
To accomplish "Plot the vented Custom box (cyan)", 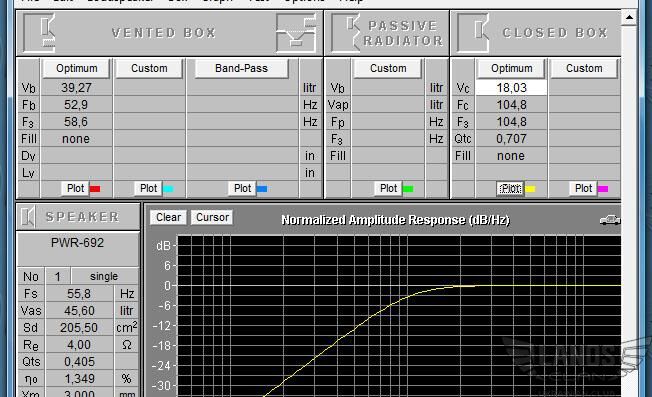I will 148,188.
